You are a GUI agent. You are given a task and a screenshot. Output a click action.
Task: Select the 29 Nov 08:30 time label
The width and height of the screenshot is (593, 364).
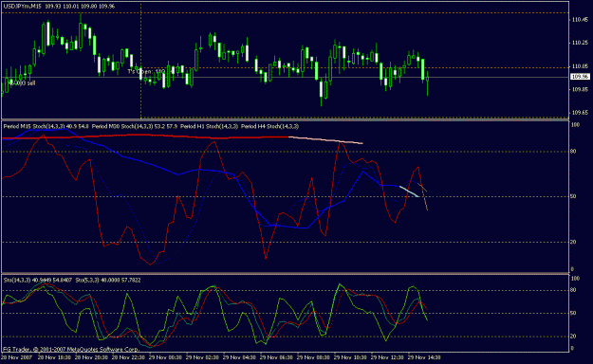(x=313, y=357)
